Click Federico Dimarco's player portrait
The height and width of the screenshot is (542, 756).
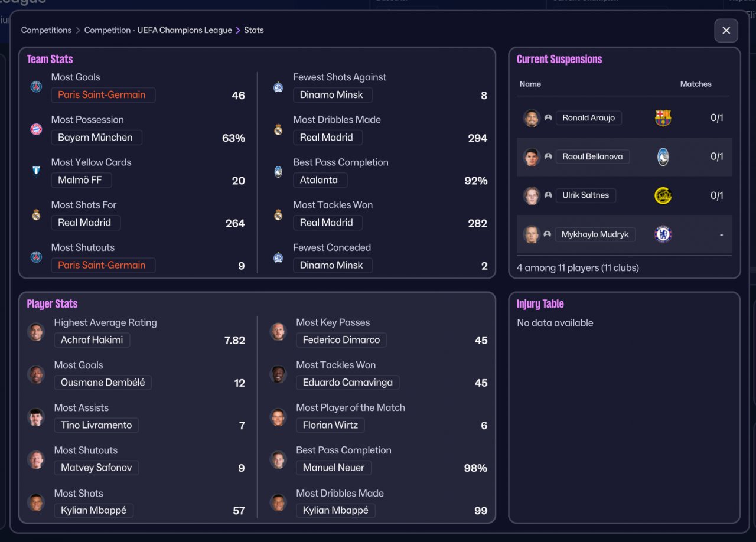point(278,332)
